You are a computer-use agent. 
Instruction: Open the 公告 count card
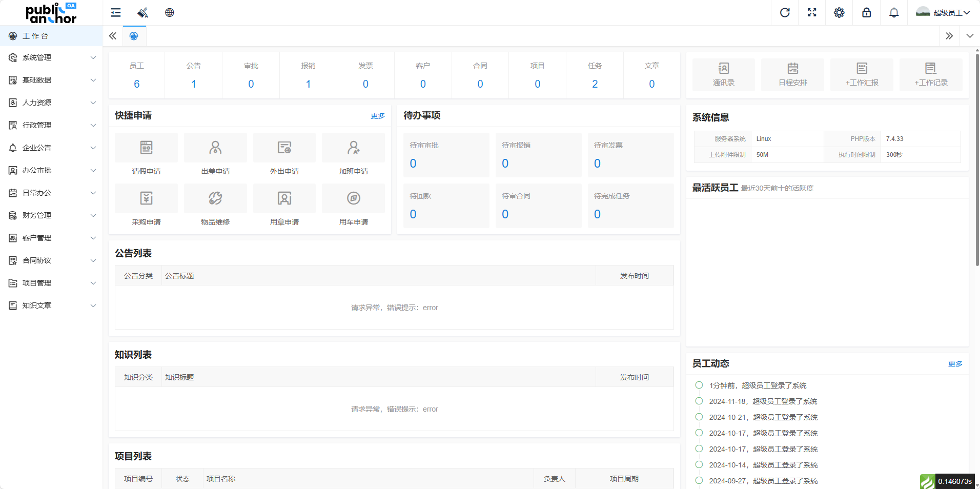194,75
